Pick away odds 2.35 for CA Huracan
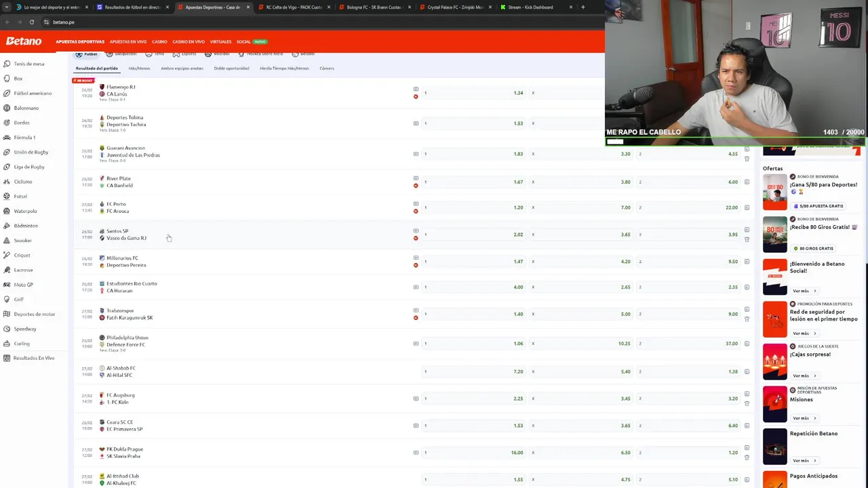 [688, 287]
